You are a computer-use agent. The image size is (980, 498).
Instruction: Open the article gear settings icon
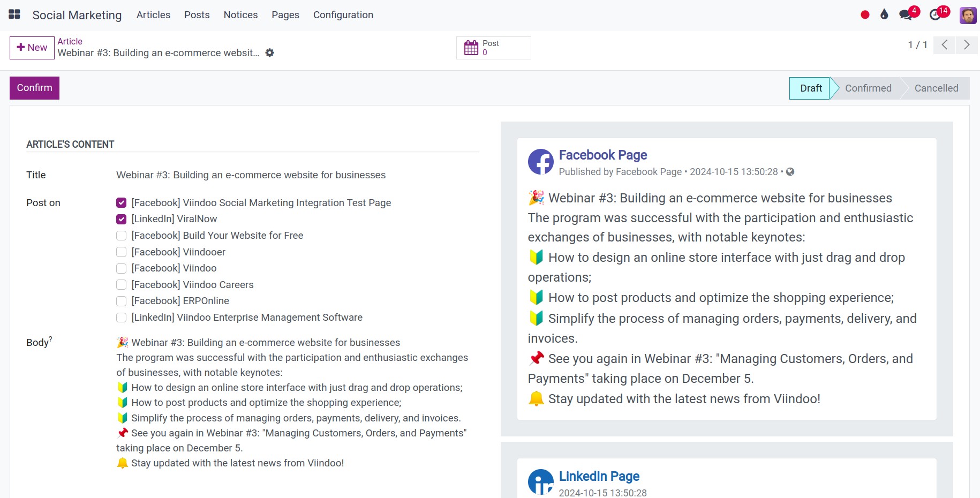click(x=270, y=52)
